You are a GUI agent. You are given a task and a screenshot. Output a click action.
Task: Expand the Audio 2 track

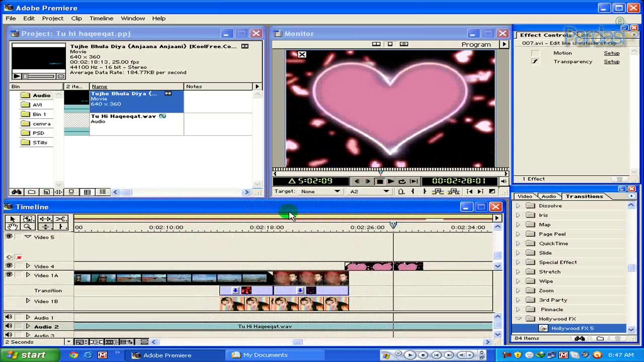28,326
